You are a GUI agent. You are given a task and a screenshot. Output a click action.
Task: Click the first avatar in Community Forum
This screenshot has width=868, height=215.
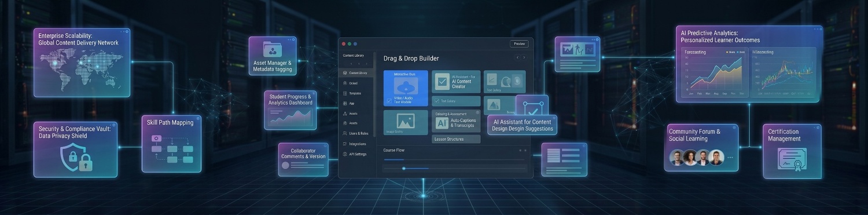(x=676, y=157)
